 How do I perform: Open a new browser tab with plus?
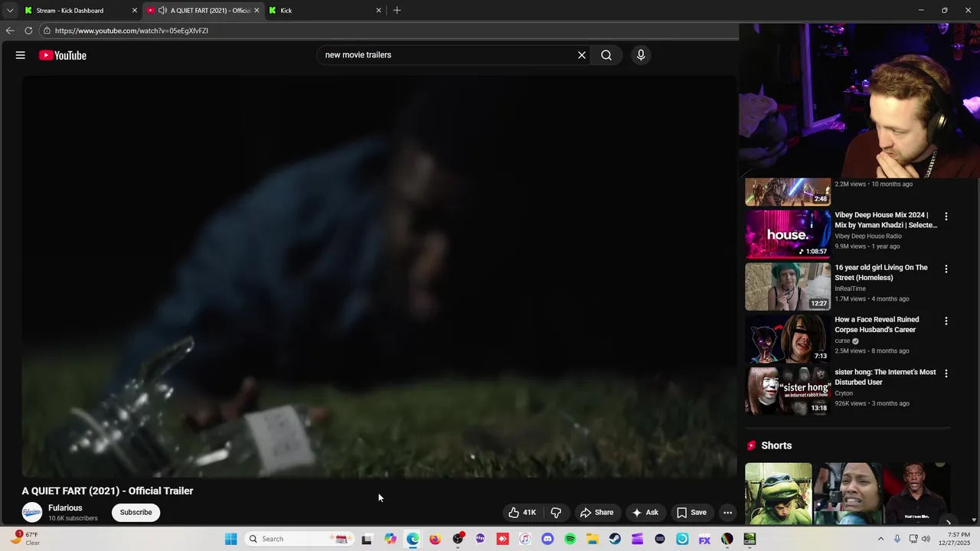(x=397, y=11)
